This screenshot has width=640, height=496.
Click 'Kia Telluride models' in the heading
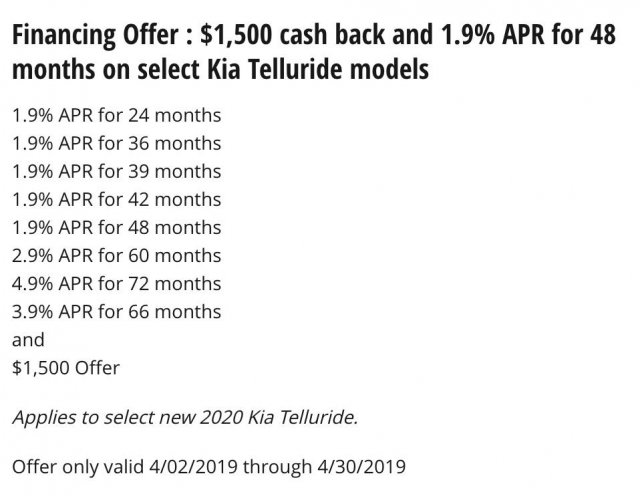pyautogui.click(x=318, y=69)
